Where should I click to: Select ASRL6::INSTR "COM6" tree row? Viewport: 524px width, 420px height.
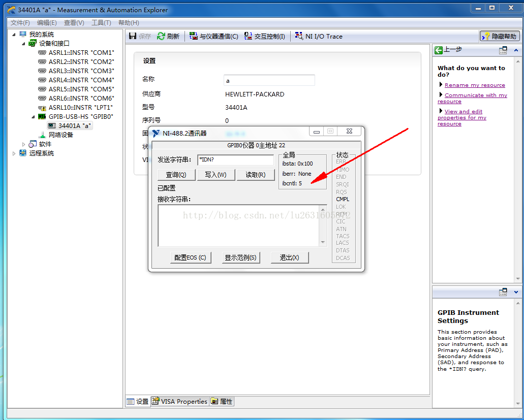point(76,99)
